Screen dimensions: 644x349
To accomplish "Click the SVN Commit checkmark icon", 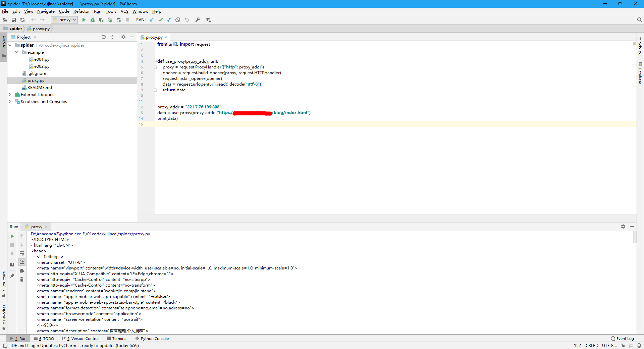I will coord(160,20).
